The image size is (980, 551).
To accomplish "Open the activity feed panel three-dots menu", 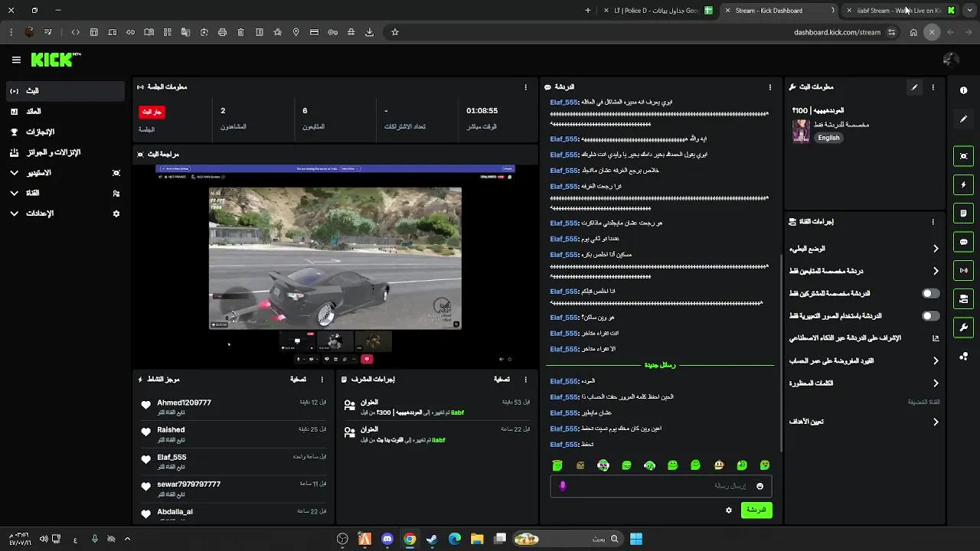I will point(322,379).
